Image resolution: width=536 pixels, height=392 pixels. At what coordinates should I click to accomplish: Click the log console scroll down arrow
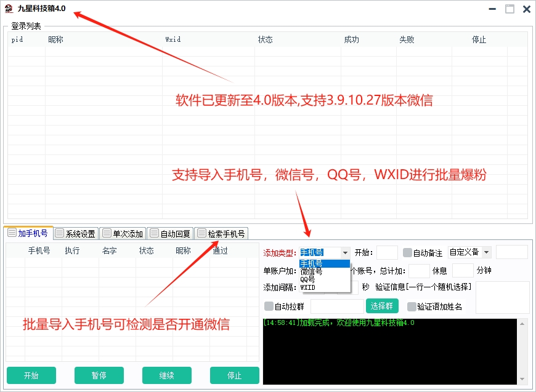pyautogui.click(x=522, y=379)
